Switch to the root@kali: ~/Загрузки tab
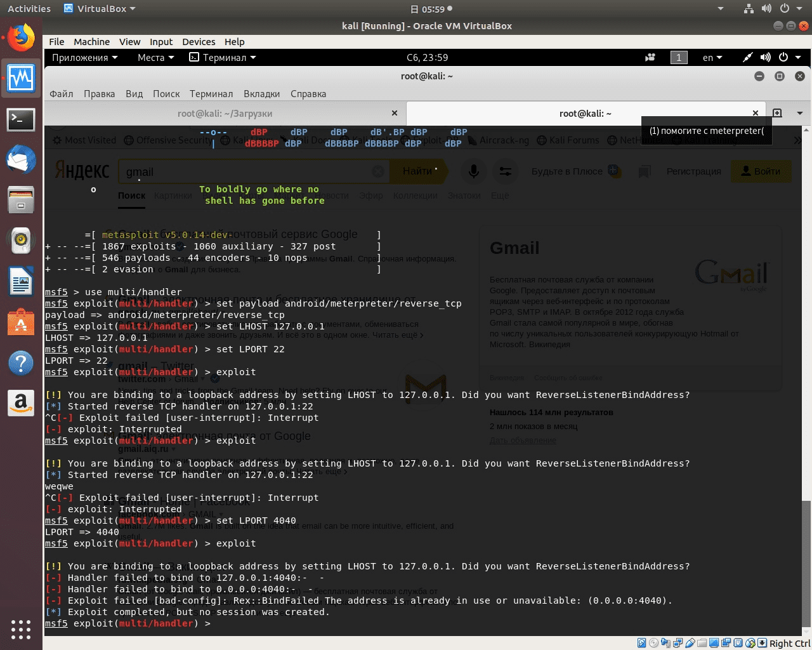 [x=225, y=113]
